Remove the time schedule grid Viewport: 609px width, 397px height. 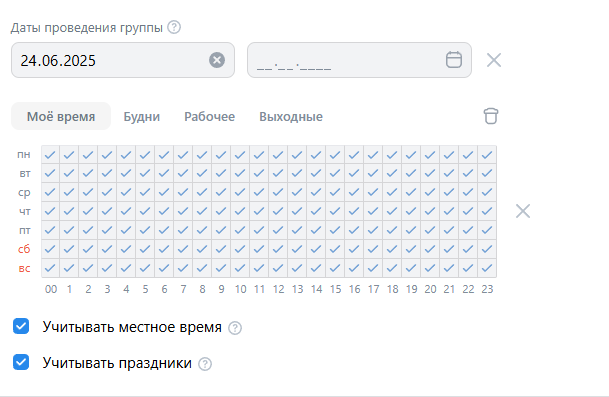pyautogui.click(x=523, y=211)
